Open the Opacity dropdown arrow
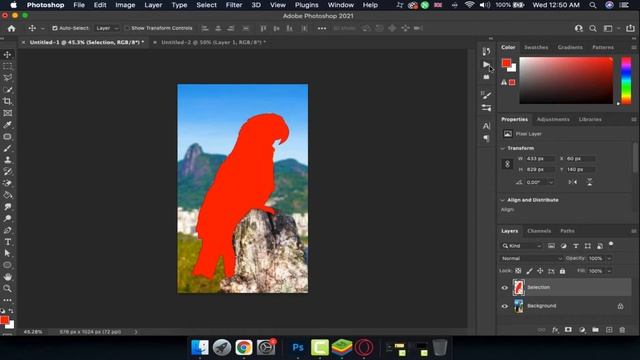The width and height of the screenshot is (640, 360). (x=609, y=258)
